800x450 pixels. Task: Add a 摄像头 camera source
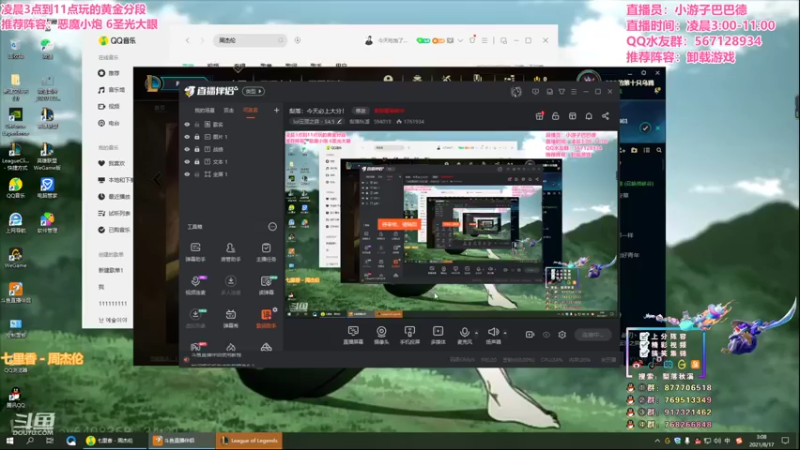[381, 335]
